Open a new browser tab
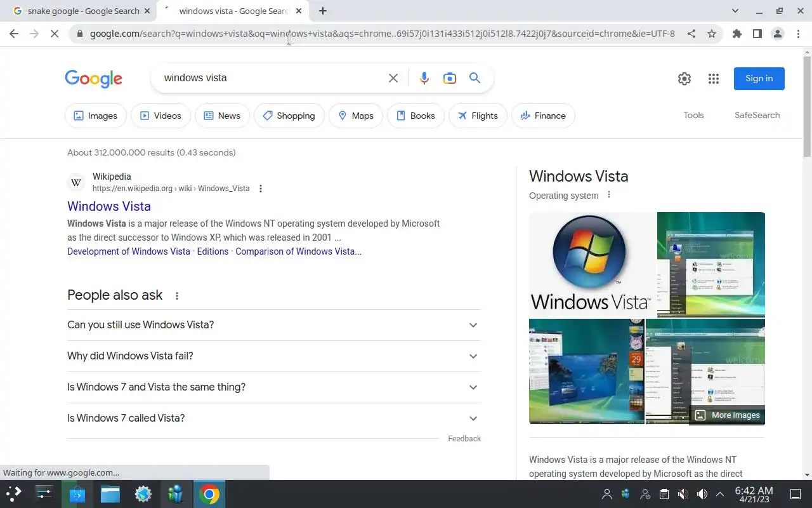Screen dimensions: 812x508 tap(323, 11)
